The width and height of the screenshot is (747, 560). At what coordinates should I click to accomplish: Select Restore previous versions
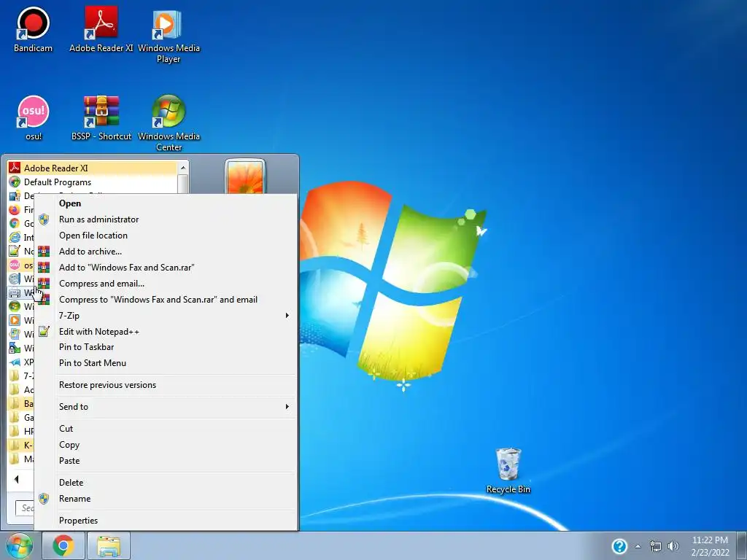(166, 385)
